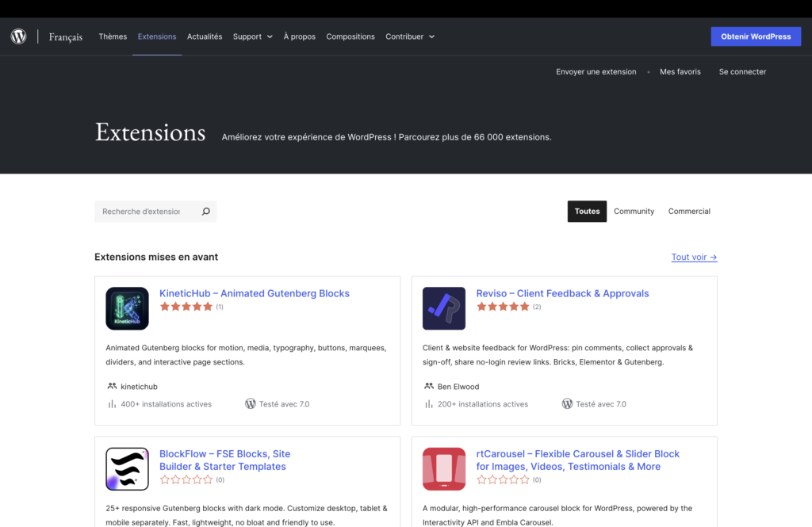Click the kinetichub author name
The height and width of the screenshot is (527, 812).
(x=139, y=387)
